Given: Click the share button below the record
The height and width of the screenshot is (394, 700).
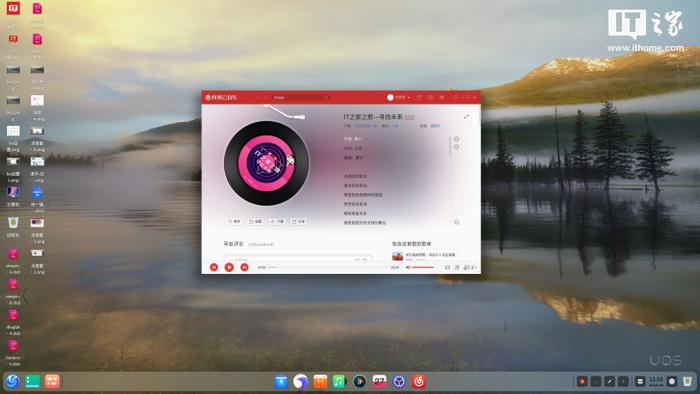Looking at the screenshot, I should (298, 221).
